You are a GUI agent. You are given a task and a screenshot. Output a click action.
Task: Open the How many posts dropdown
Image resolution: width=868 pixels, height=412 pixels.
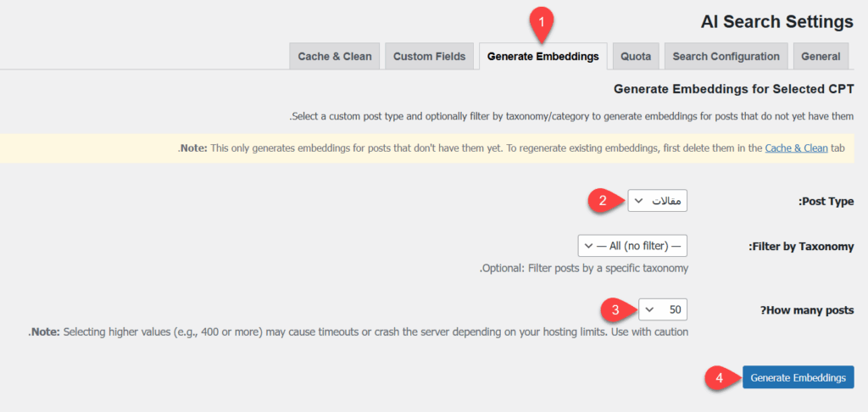coord(664,309)
